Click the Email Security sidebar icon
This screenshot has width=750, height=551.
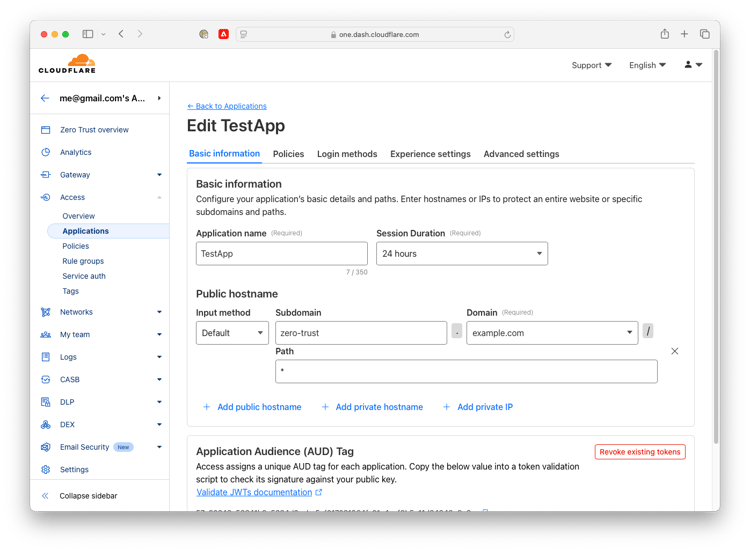[x=45, y=447]
